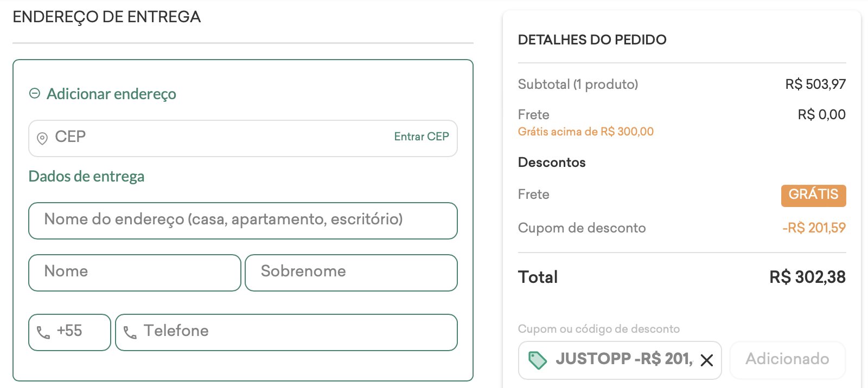868x388 pixels.
Task: Open the +55 country code selector
Action: point(69,332)
